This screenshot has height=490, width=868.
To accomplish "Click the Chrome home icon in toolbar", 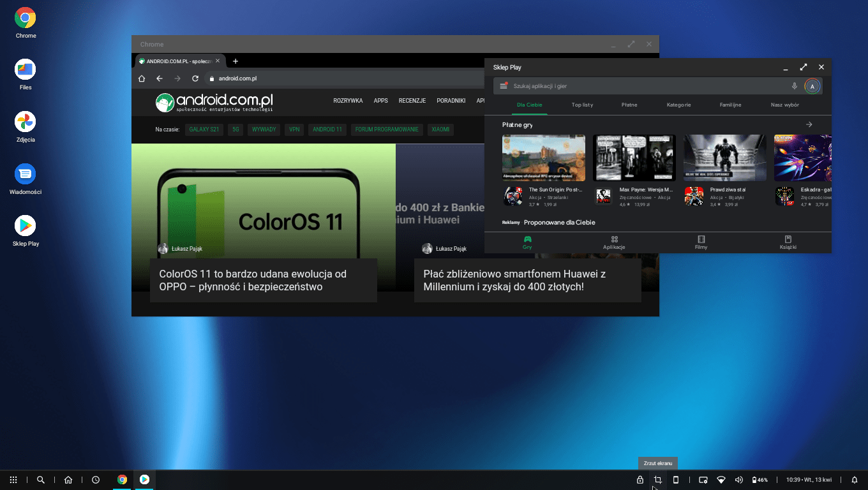I will coord(142,78).
